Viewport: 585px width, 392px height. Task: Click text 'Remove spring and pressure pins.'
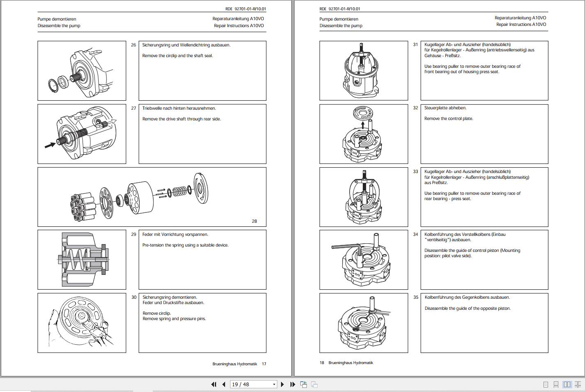coord(174,319)
